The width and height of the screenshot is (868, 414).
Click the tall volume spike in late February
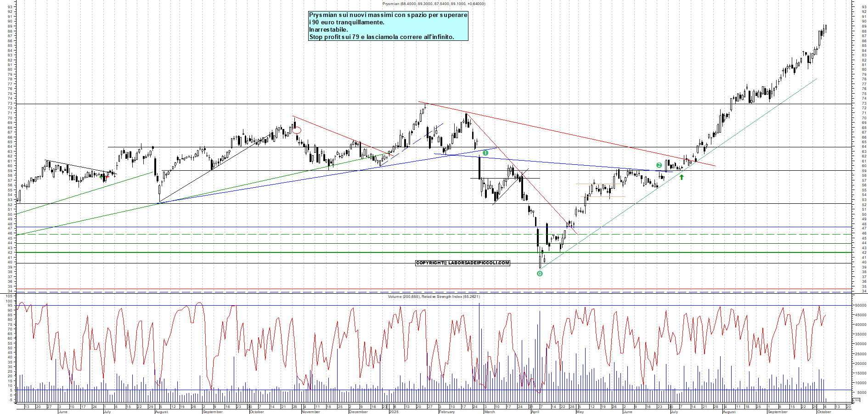point(479,349)
